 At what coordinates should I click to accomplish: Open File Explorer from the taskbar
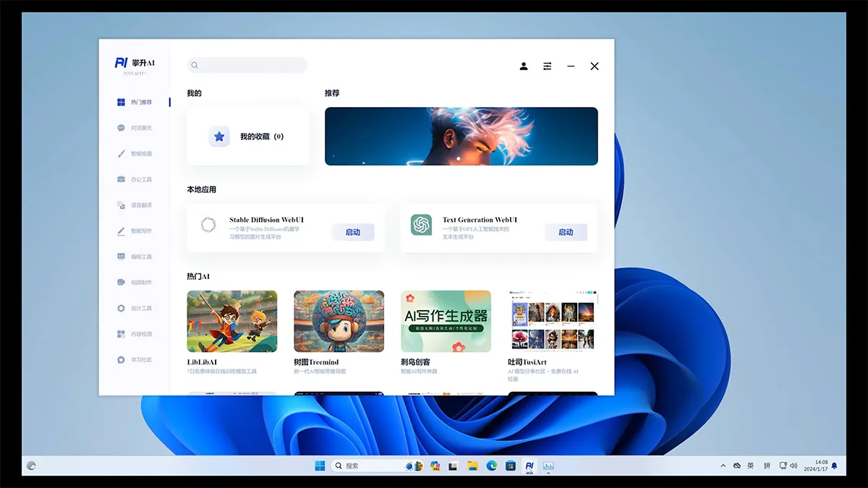pyautogui.click(x=472, y=466)
